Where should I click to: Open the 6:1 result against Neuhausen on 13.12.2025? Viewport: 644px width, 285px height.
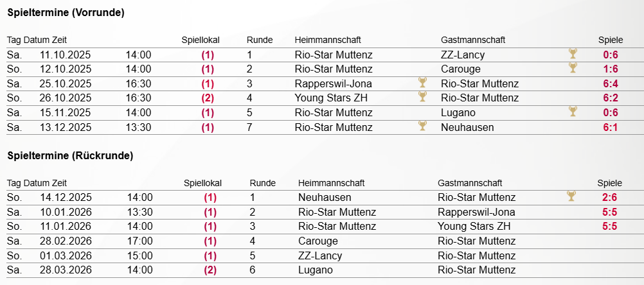click(609, 127)
